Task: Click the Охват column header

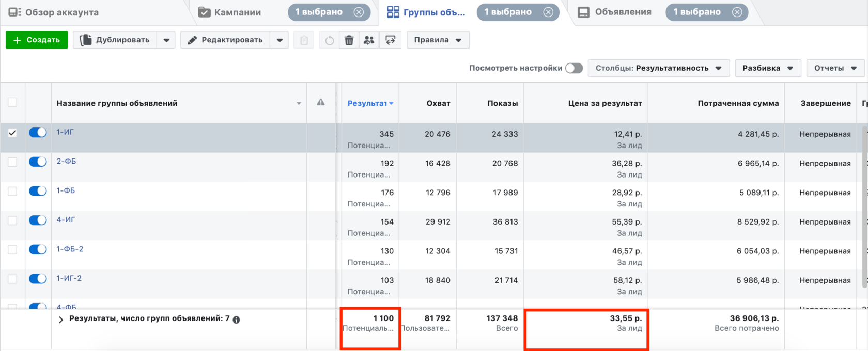Action: click(438, 103)
